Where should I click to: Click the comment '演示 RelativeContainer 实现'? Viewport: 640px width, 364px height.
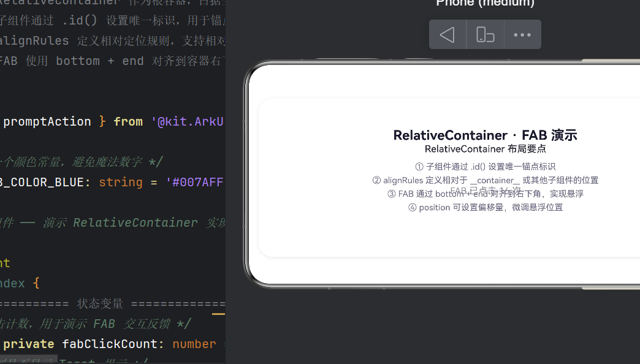(134, 223)
